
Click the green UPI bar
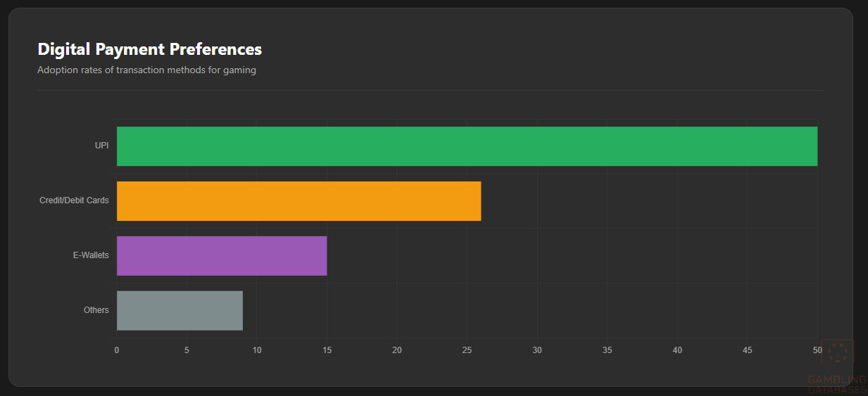pyautogui.click(x=467, y=146)
